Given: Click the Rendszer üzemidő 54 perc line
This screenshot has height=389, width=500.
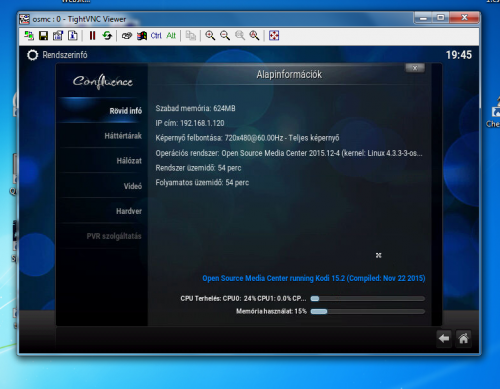Looking at the screenshot, I should click(x=198, y=168).
